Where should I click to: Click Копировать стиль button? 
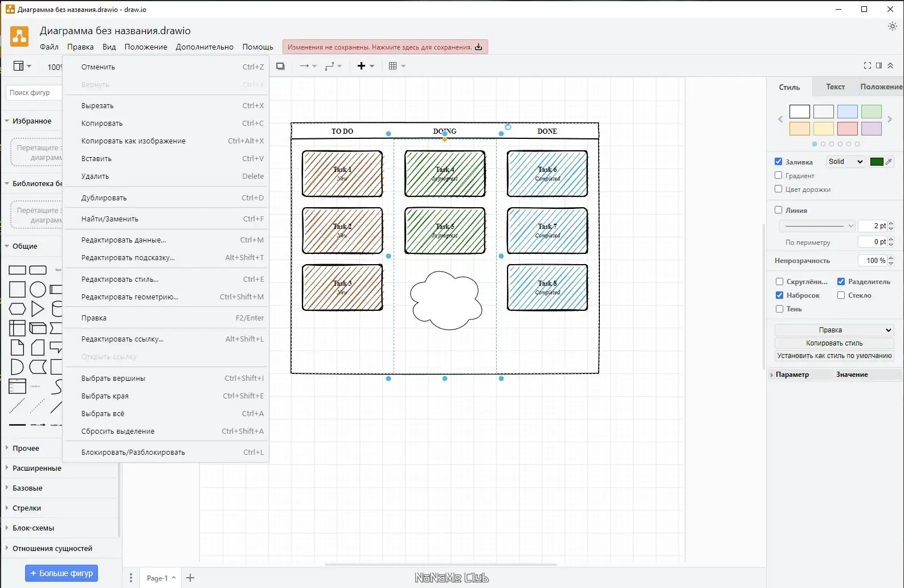point(834,343)
